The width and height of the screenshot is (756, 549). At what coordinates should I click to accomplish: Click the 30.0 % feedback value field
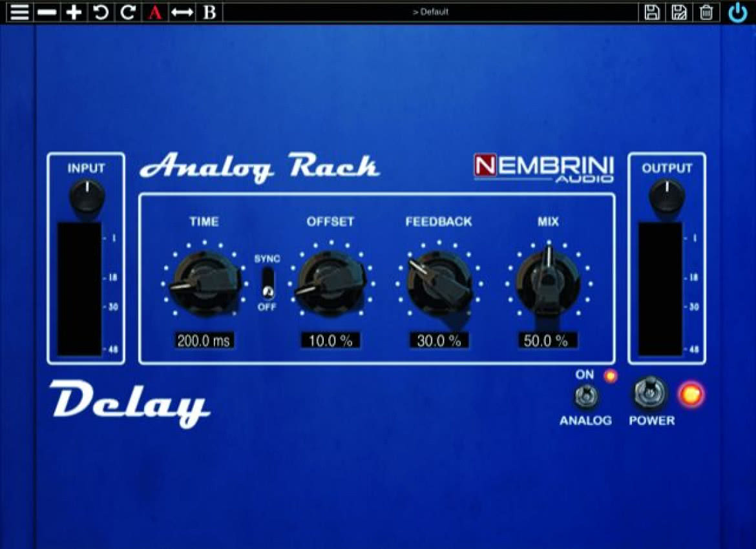(x=439, y=341)
